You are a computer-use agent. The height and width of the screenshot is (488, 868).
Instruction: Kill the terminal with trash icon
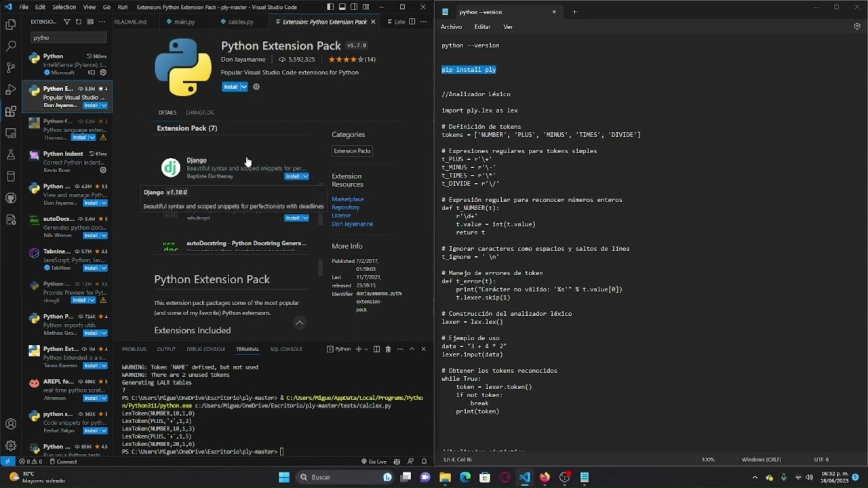point(388,349)
